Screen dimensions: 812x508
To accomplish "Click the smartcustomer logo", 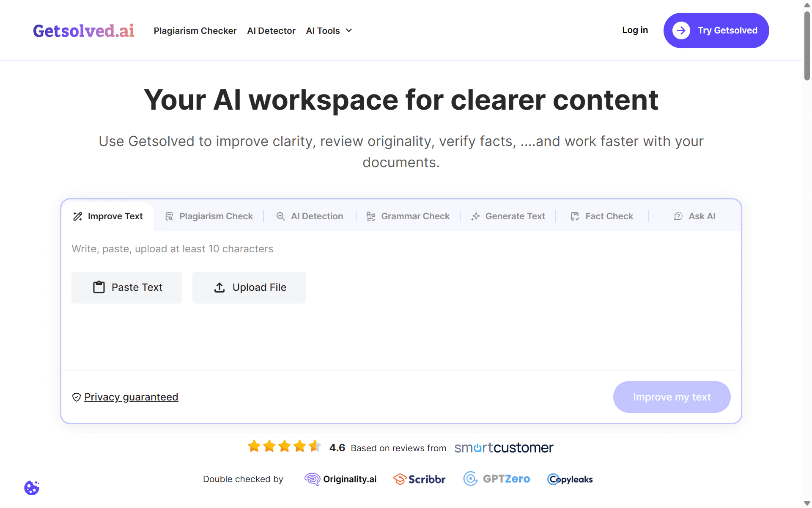I will 504,447.
